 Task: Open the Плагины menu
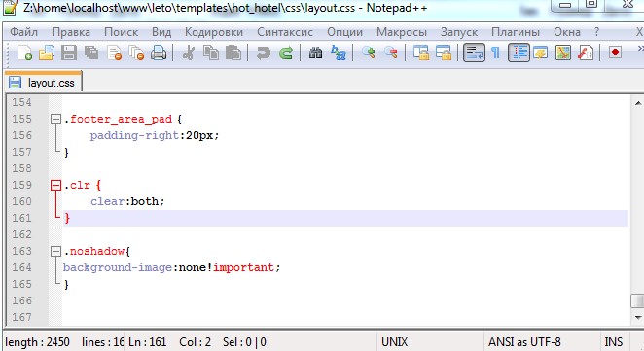click(516, 32)
